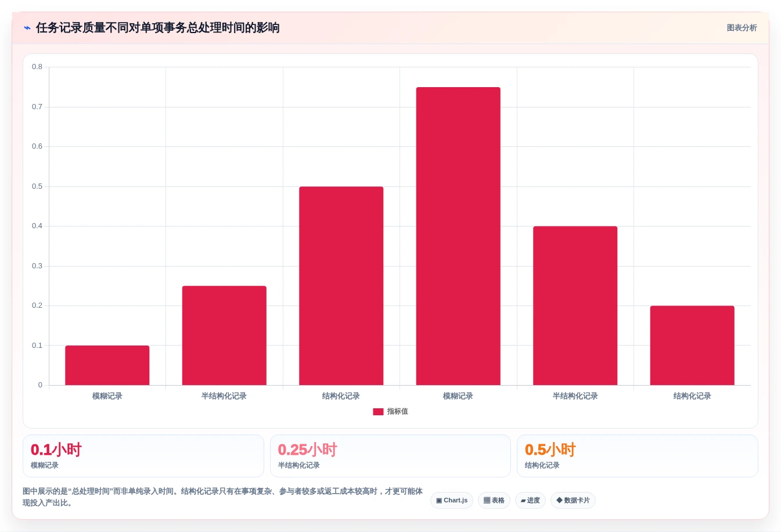Click the chart title 任务记录质量不同对单项事务总处理时间的影响
This screenshot has width=781, height=532.
(158, 28)
